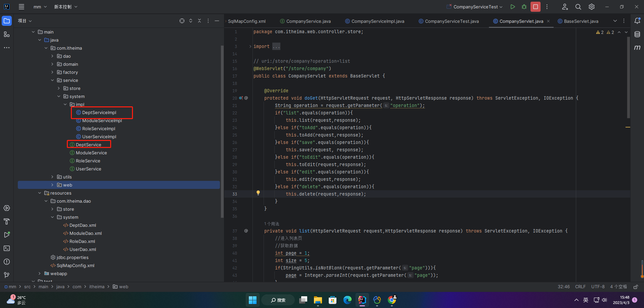
Task: Collapse the service package folder
Action: 52,80
